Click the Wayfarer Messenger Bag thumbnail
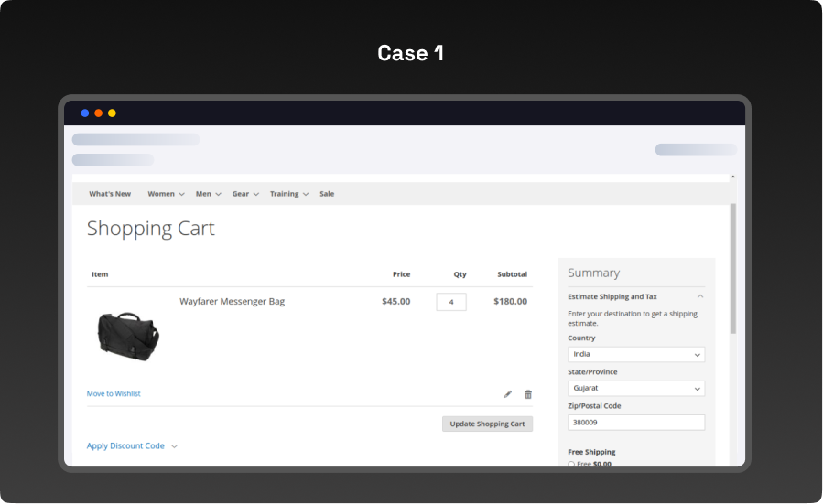 [128, 336]
